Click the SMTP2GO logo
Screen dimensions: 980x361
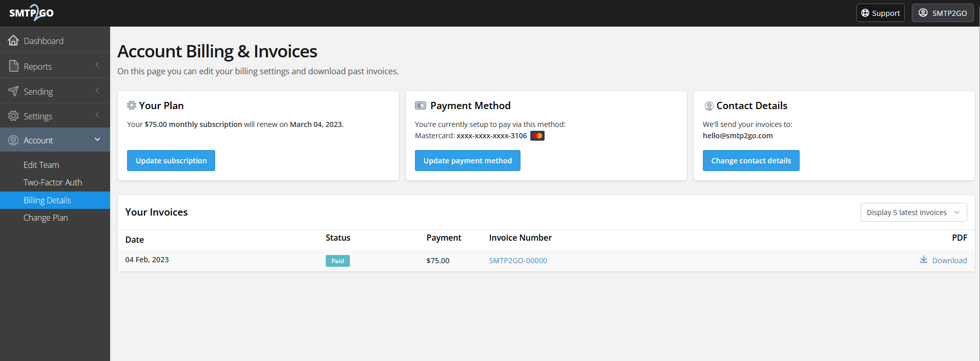pos(31,12)
